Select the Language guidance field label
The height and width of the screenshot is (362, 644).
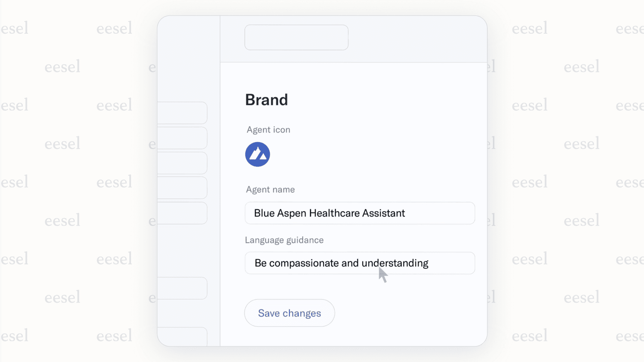[284, 240]
